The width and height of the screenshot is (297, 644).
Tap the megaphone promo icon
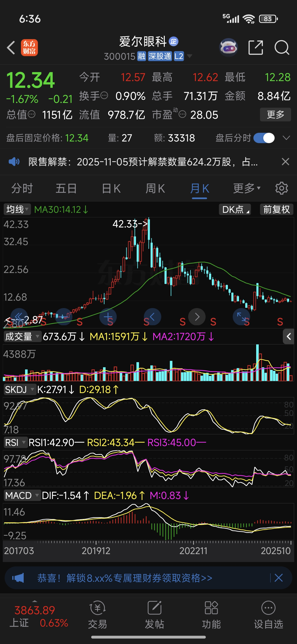(18, 578)
